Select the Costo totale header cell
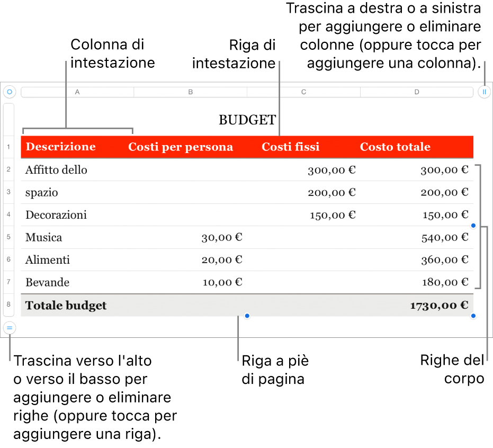The height and width of the screenshot is (448, 493). [x=395, y=147]
